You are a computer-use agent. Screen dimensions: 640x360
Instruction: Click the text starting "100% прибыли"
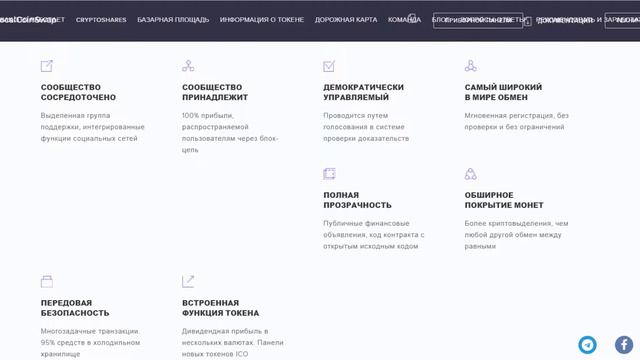[x=230, y=133]
